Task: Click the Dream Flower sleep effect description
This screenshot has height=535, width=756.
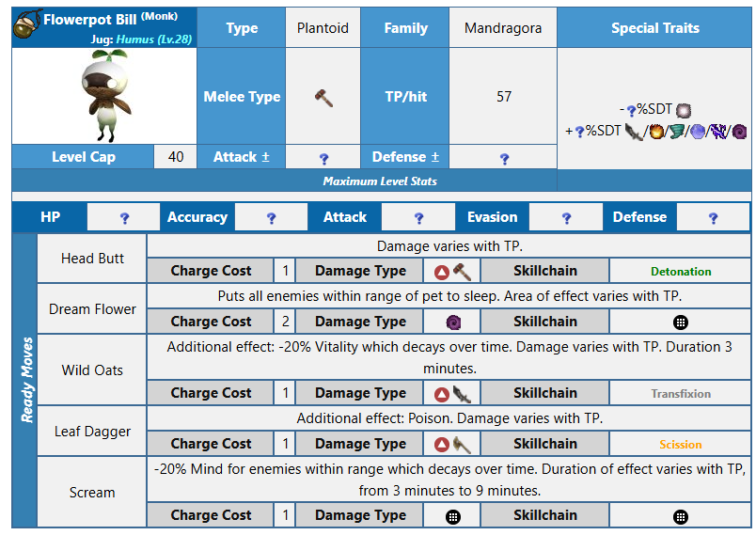Action: point(449,296)
